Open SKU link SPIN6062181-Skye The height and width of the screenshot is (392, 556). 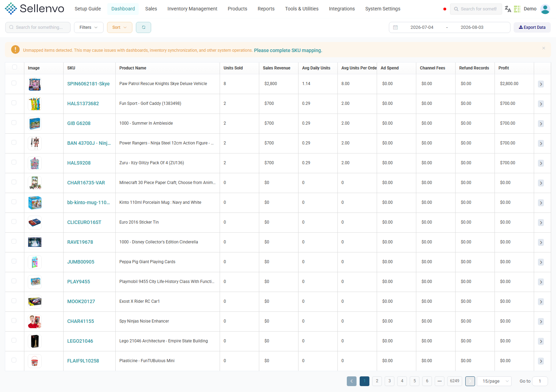point(88,84)
